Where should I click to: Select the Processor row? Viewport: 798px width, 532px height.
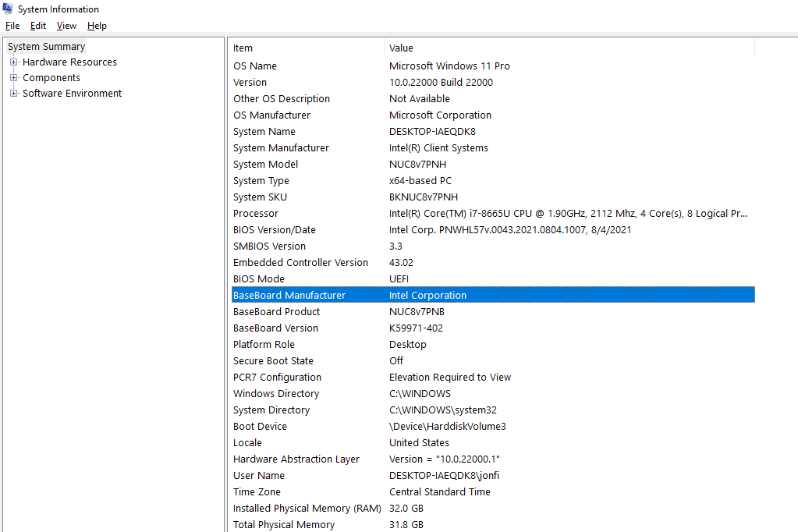click(493, 213)
